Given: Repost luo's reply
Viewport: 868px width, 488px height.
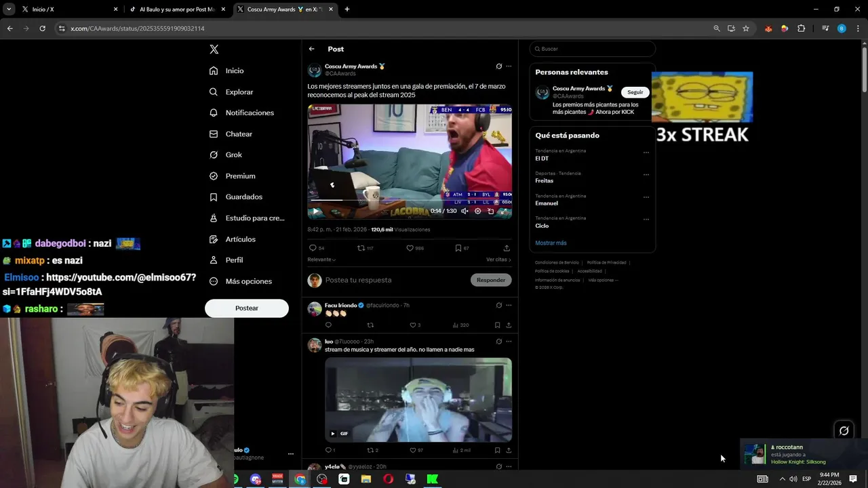Looking at the screenshot, I should pos(372,450).
